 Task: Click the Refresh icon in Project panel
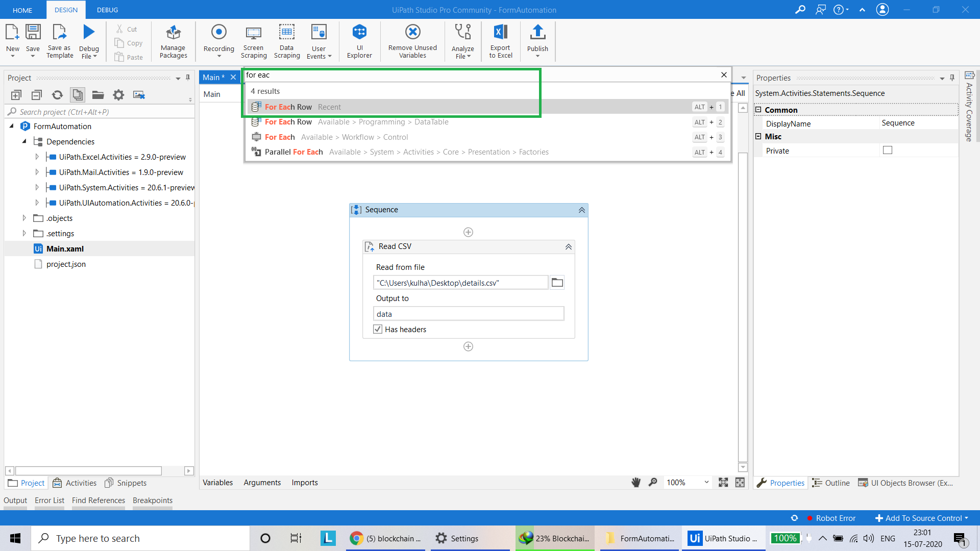[x=57, y=95]
